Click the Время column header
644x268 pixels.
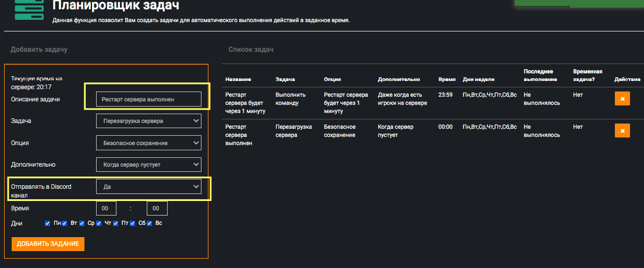click(446, 79)
